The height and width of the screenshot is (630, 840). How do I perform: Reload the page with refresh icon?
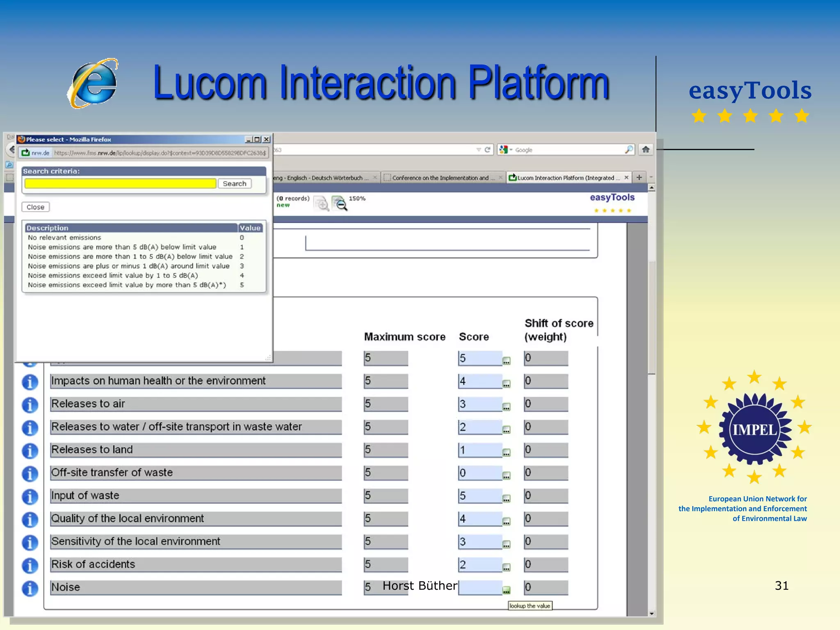[x=487, y=150]
